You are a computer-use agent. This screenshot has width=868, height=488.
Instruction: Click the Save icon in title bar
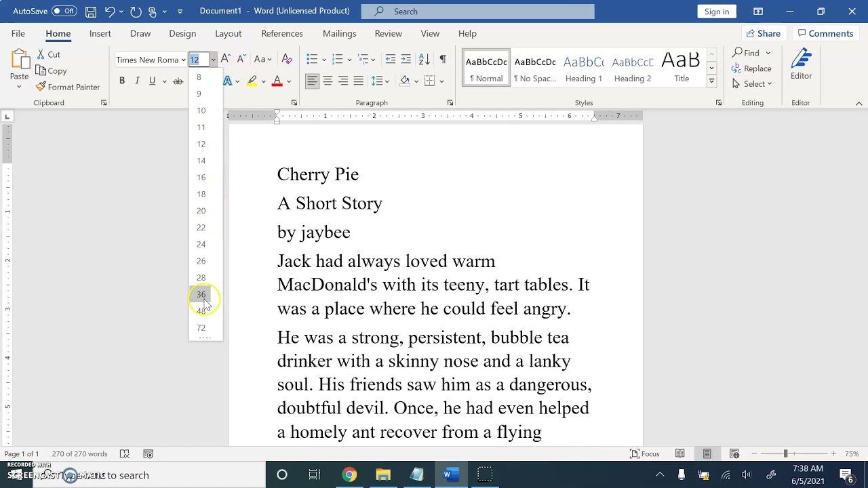point(91,12)
